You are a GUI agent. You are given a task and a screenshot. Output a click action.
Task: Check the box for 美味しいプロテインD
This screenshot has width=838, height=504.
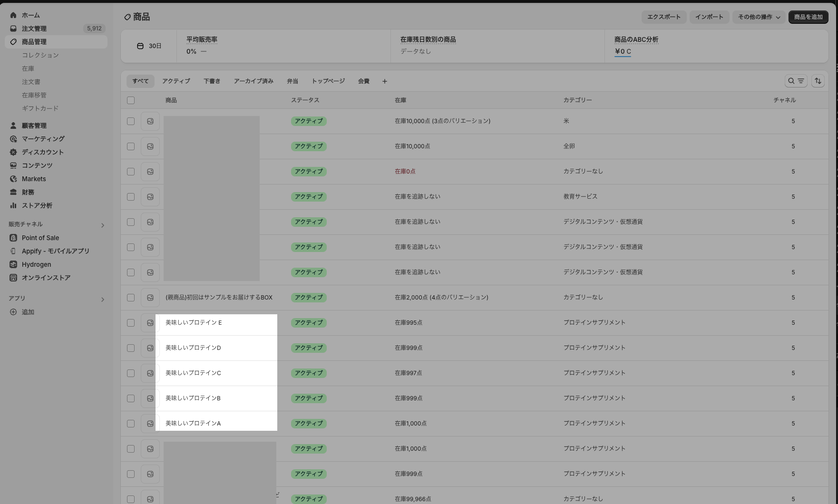pyautogui.click(x=131, y=348)
